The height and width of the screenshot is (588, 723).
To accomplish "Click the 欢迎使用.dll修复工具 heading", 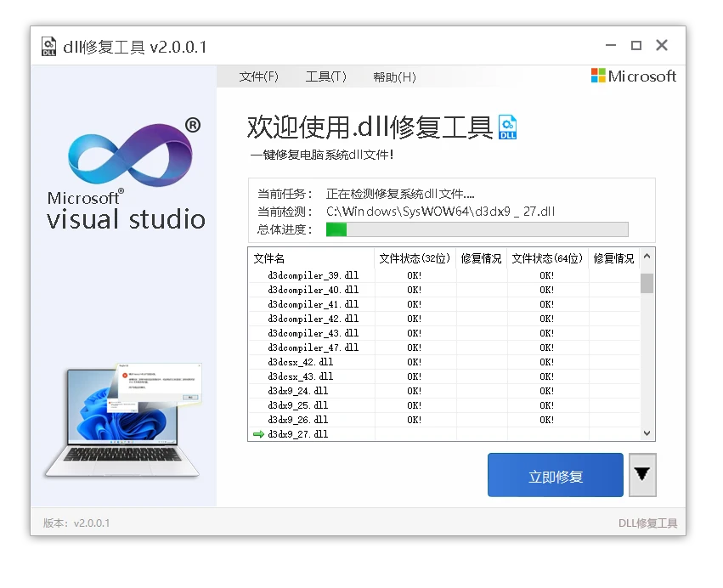I will coord(370,127).
